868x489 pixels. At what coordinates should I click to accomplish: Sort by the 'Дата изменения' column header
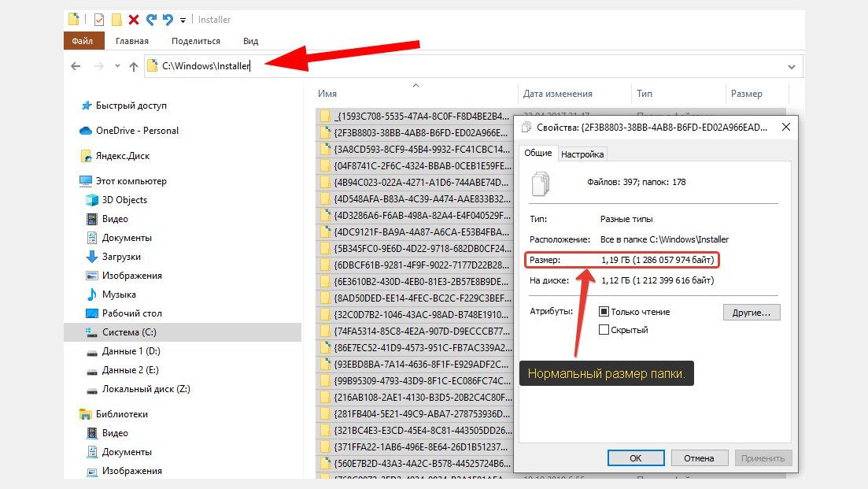[x=557, y=94]
